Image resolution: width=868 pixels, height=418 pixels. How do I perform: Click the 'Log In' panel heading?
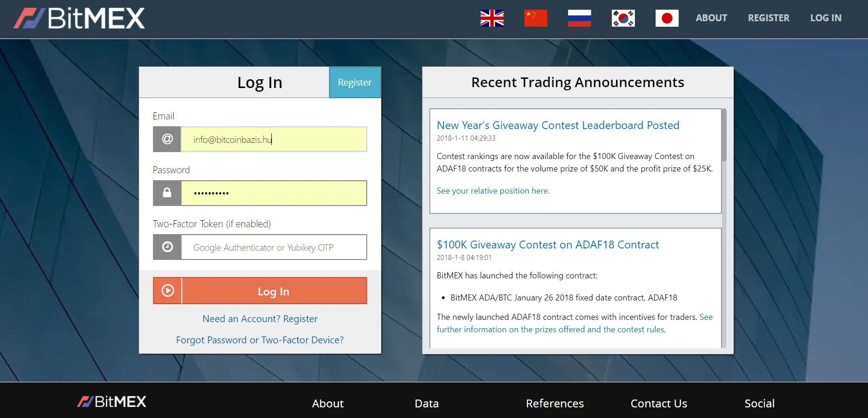pos(260,83)
